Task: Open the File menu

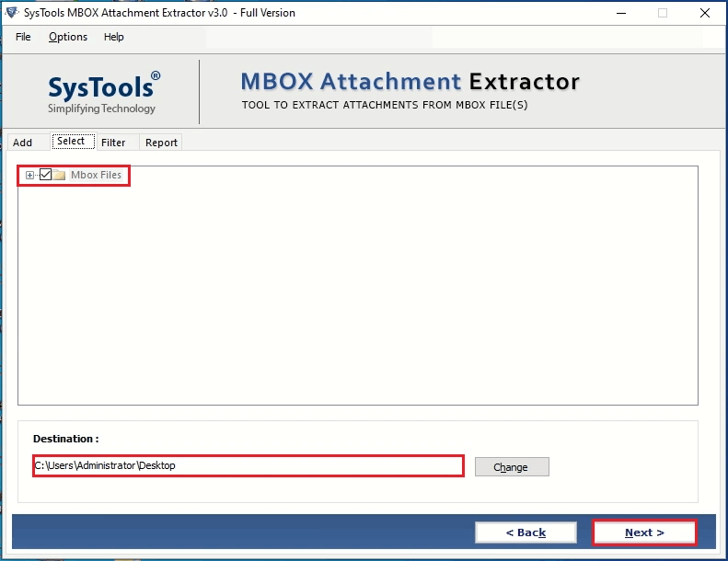Action: coord(23,37)
